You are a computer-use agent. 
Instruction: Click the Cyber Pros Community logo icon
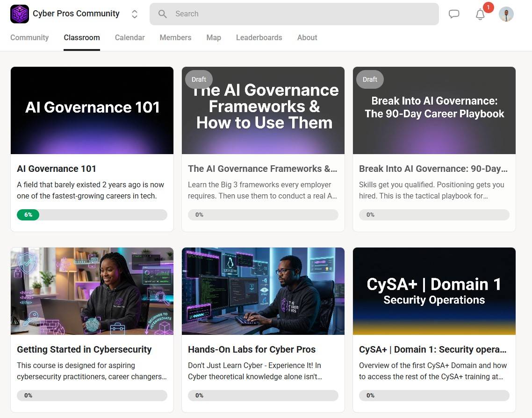[20, 14]
